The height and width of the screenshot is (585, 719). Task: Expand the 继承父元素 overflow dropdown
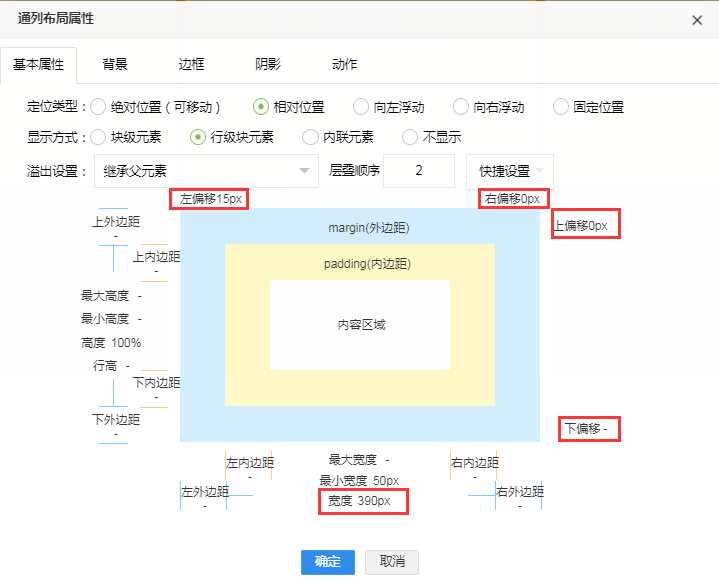206,171
